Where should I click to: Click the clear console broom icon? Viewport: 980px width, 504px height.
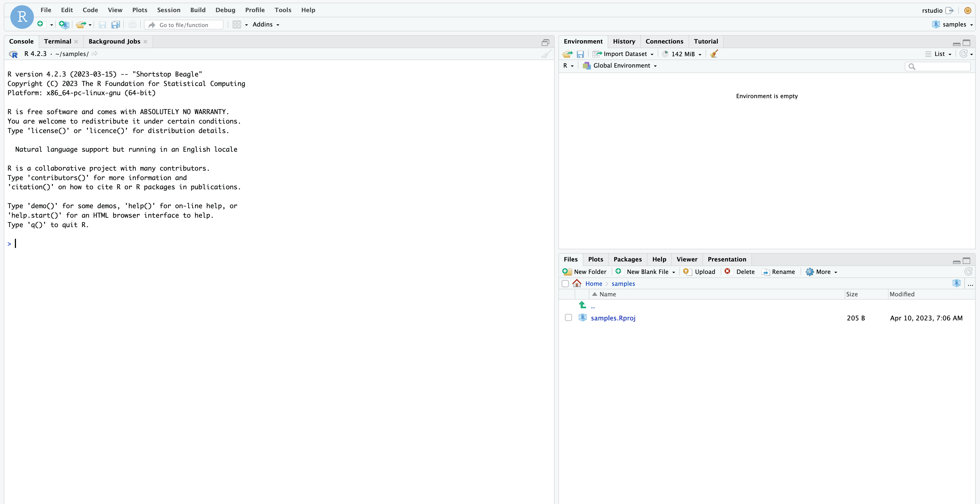click(546, 54)
